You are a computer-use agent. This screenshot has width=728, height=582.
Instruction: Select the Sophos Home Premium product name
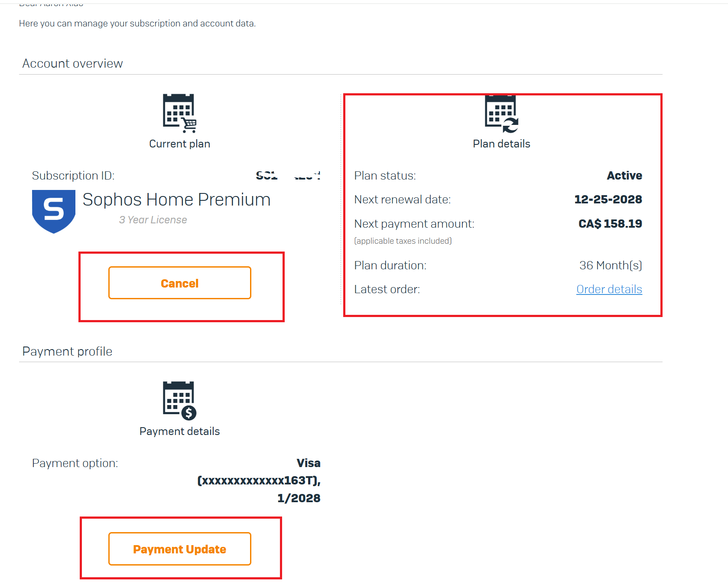[x=176, y=199]
